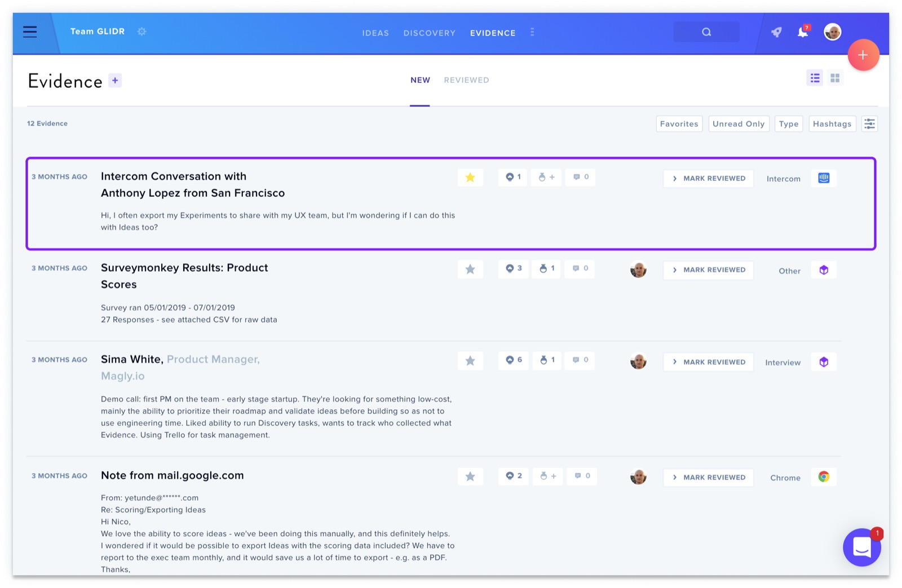Image resolution: width=902 pixels, height=588 pixels.
Task: Open the notifications bell
Action: (x=803, y=32)
